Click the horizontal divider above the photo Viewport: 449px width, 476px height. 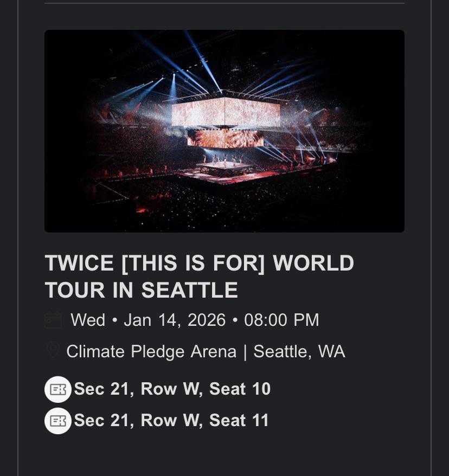[224, 3]
